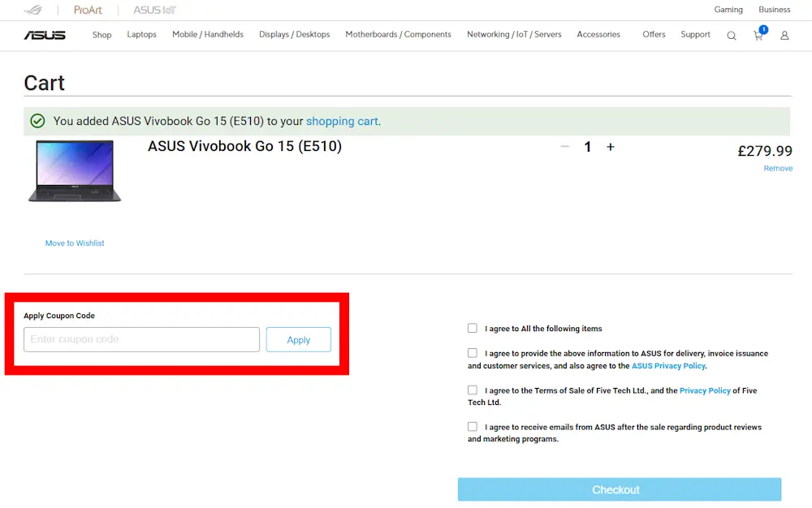View cart via the shopping cart icon
This screenshot has height=508, width=812.
click(758, 36)
